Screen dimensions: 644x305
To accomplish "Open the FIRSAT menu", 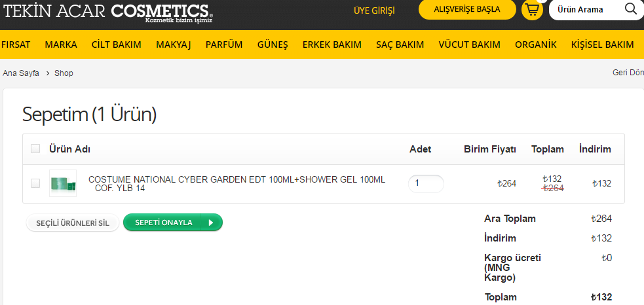I will (x=16, y=45).
